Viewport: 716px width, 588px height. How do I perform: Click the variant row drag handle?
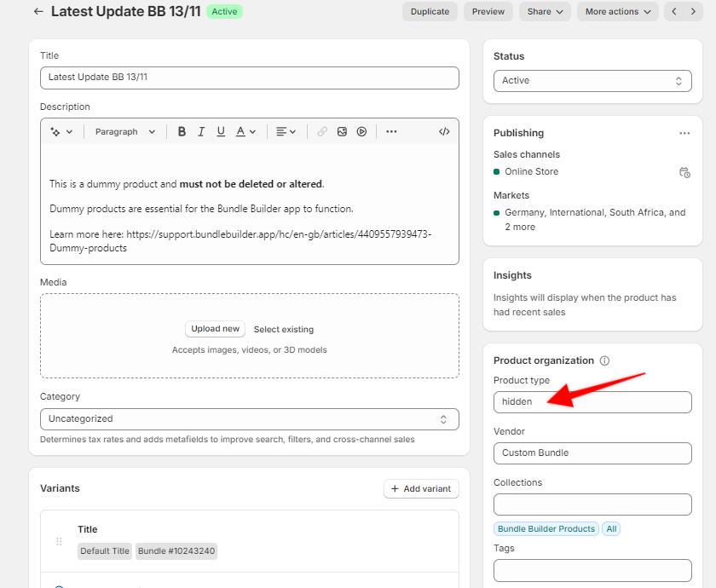pyautogui.click(x=59, y=541)
